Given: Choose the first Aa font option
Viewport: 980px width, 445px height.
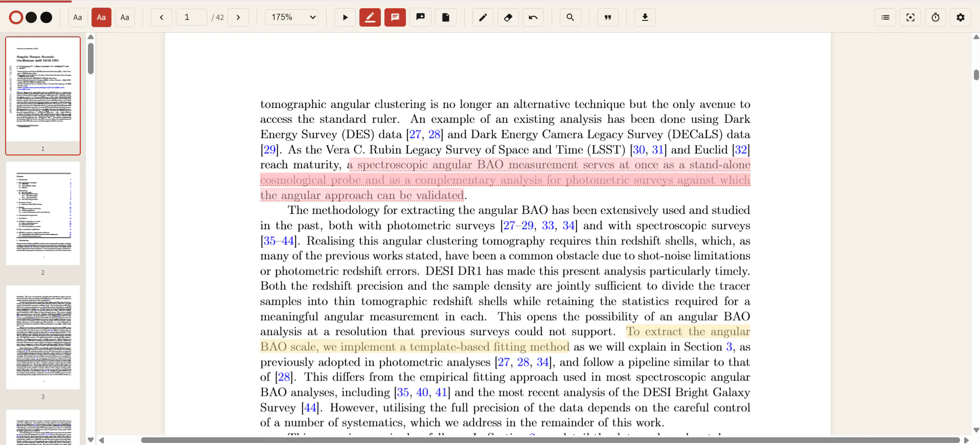Looking at the screenshot, I should click(78, 17).
